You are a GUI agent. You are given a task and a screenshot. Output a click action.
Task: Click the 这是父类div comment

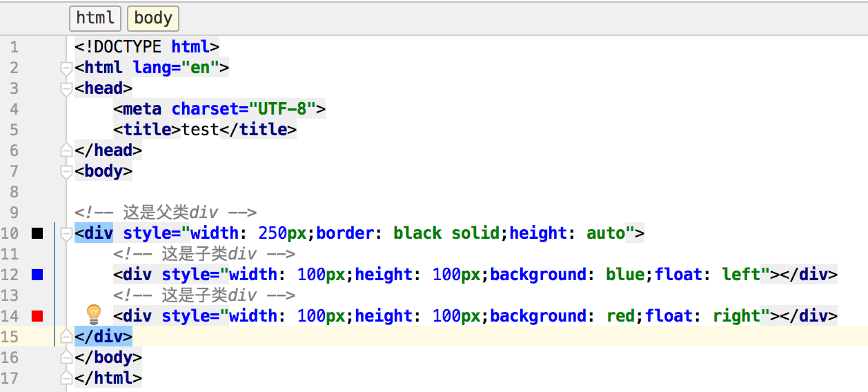[x=166, y=213]
